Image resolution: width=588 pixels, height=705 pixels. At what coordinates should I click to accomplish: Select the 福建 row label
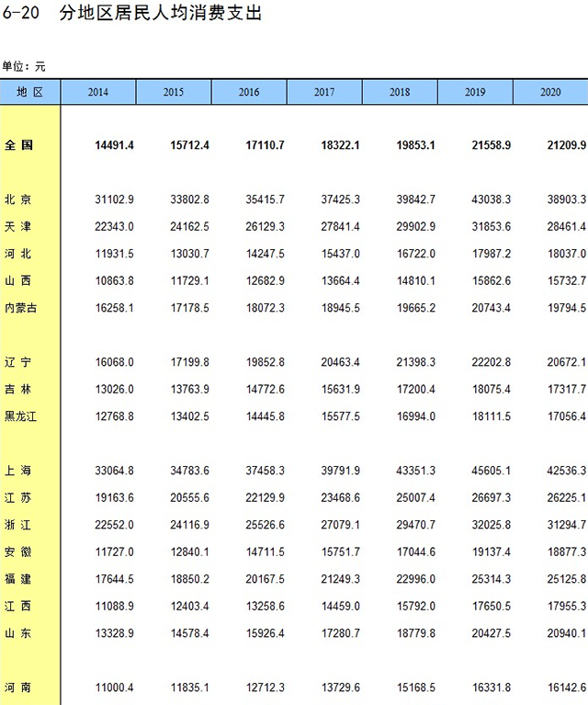tap(18, 579)
